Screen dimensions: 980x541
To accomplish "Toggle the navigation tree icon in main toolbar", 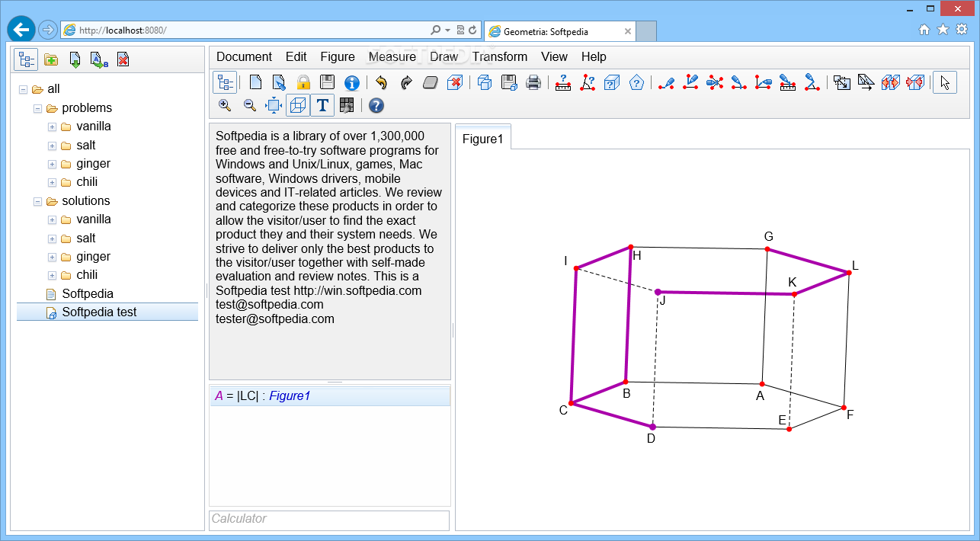I will (x=225, y=82).
